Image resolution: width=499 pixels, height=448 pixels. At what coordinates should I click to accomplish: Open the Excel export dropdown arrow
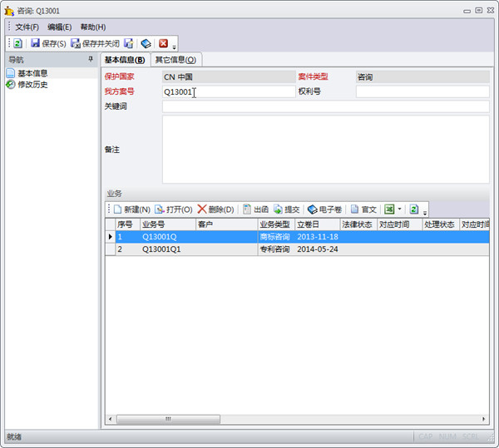[399, 209]
